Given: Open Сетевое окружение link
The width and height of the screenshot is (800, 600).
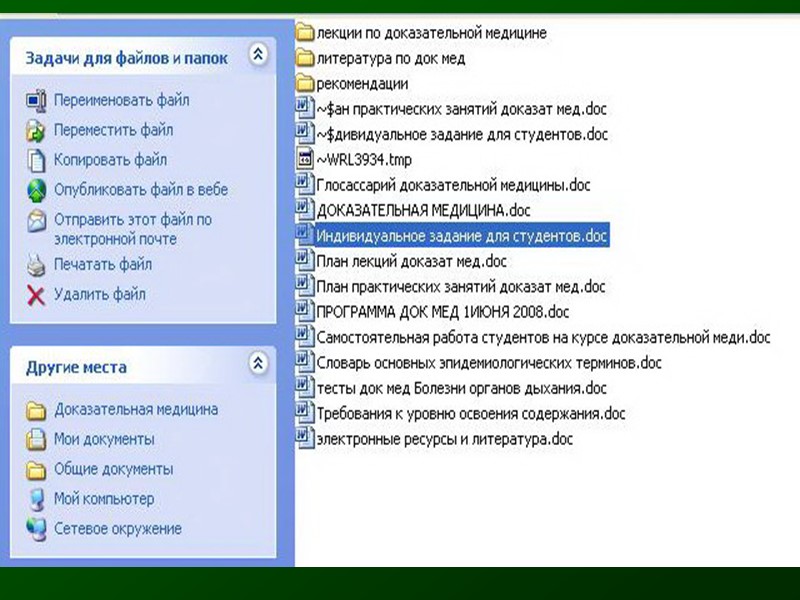Looking at the screenshot, I should (118, 529).
